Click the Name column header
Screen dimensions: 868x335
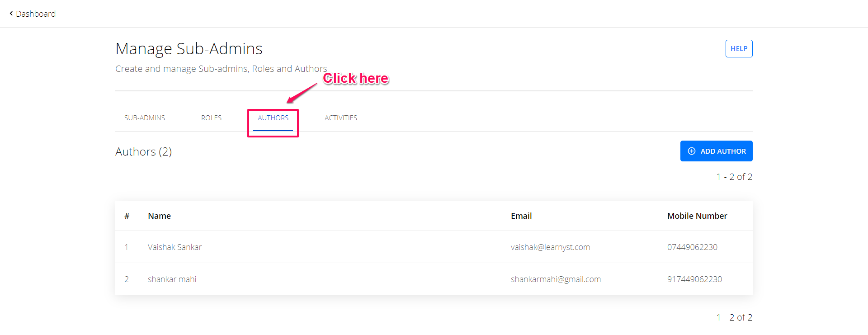coord(159,216)
